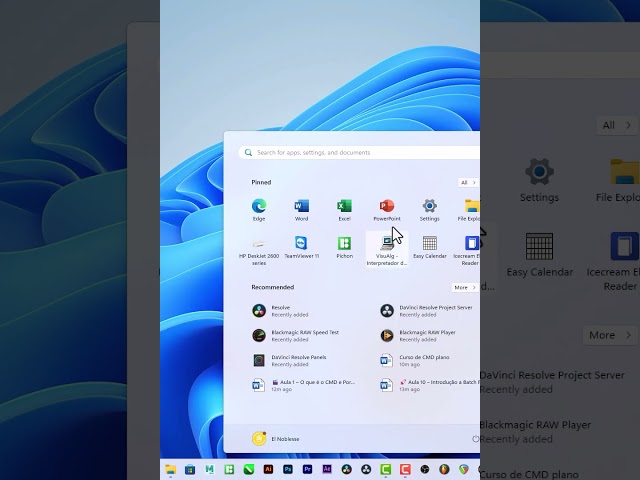This screenshot has width=640, height=480.
Task: Open HP DeskJet 2600 series app
Action: (x=259, y=251)
